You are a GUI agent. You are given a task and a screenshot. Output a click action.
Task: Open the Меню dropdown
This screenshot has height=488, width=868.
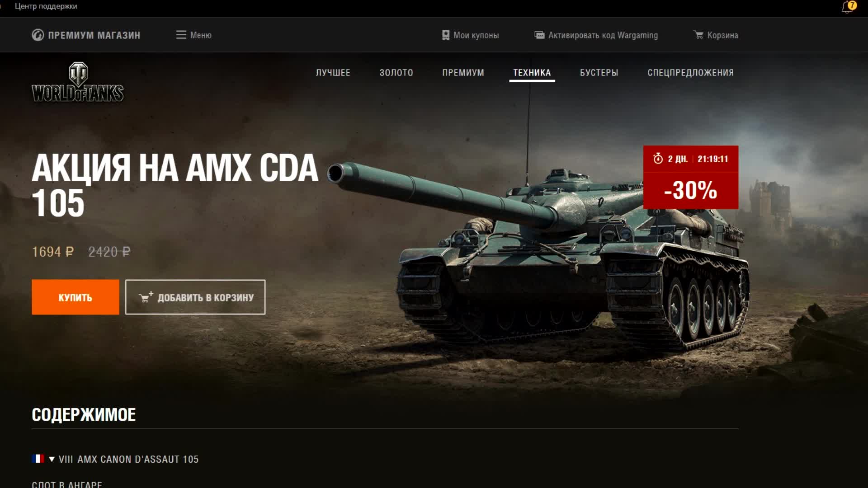[193, 35]
